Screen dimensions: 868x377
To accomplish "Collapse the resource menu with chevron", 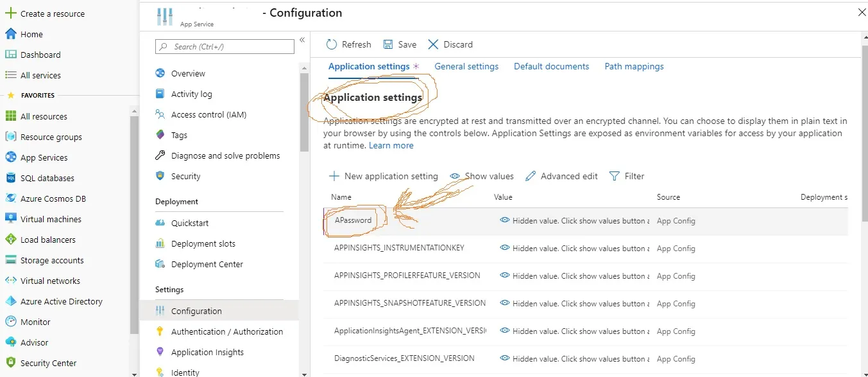I will pos(302,40).
